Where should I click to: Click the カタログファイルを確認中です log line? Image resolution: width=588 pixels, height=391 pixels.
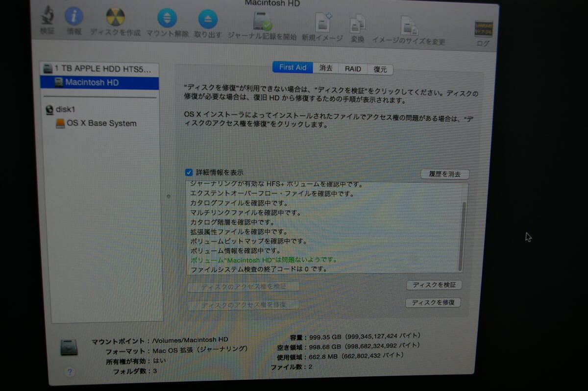tap(239, 203)
